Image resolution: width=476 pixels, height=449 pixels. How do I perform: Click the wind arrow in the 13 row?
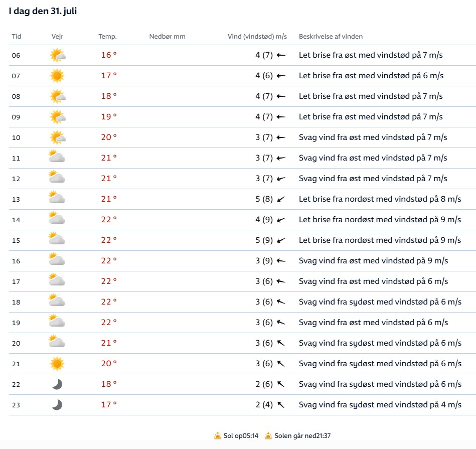[x=281, y=199]
